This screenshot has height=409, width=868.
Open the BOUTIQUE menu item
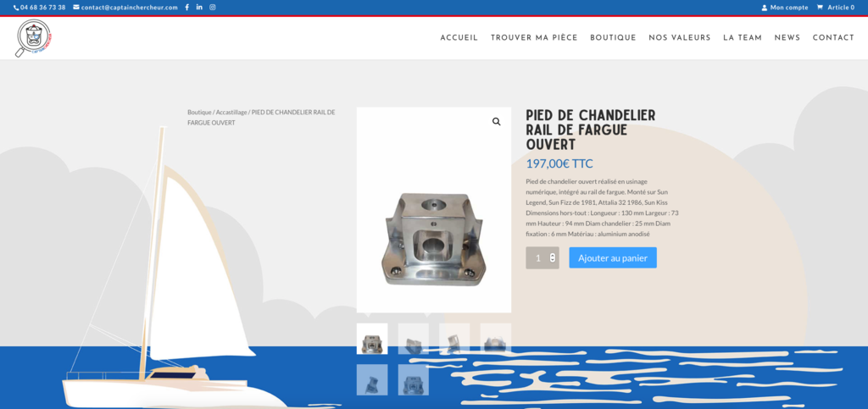coord(614,37)
